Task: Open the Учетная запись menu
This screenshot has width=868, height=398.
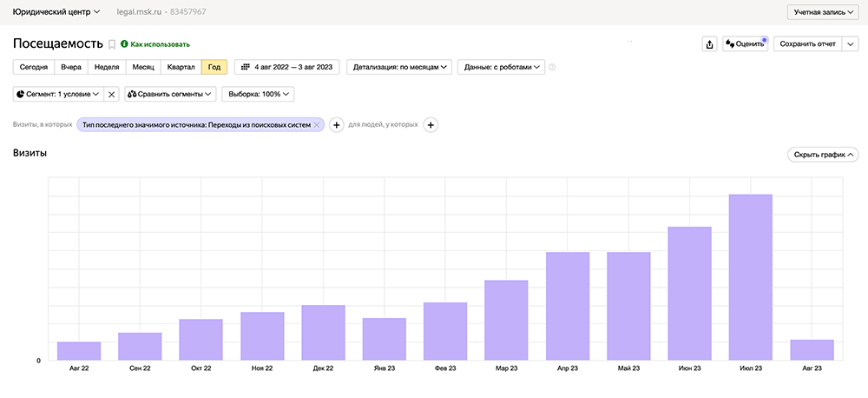Action: [821, 12]
